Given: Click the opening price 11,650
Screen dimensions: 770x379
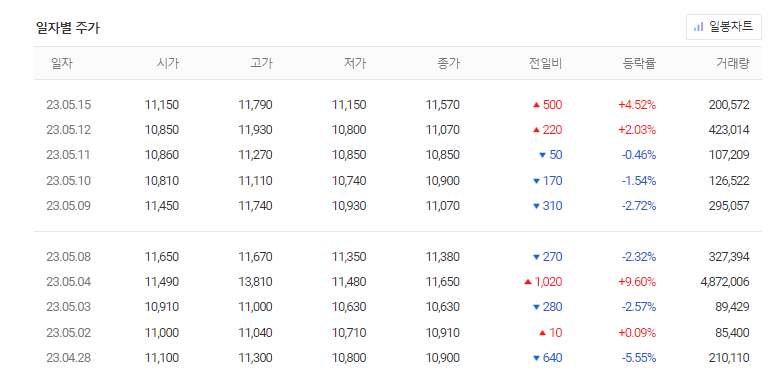Looking at the screenshot, I should pyautogui.click(x=162, y=257).
